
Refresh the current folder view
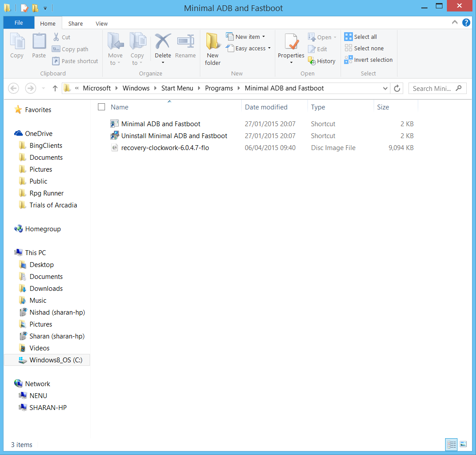click(397, 88)
